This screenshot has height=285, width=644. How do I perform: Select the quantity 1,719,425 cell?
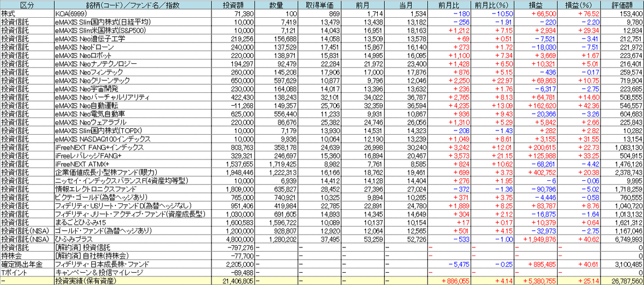(282, 163)
